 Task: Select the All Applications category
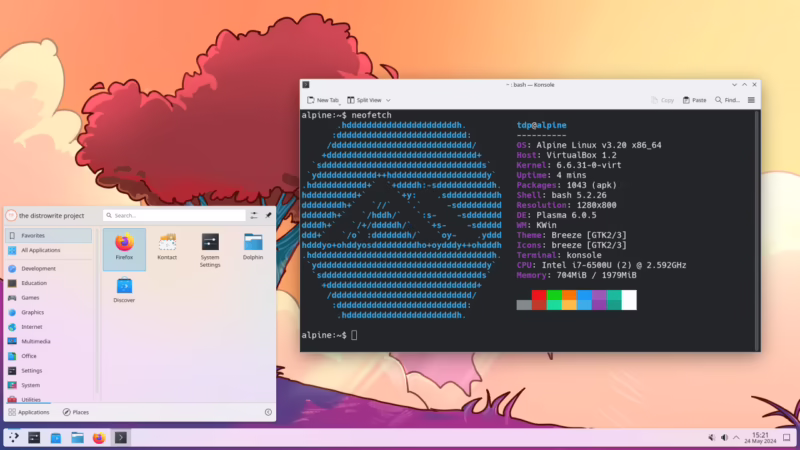coord(48,250)
